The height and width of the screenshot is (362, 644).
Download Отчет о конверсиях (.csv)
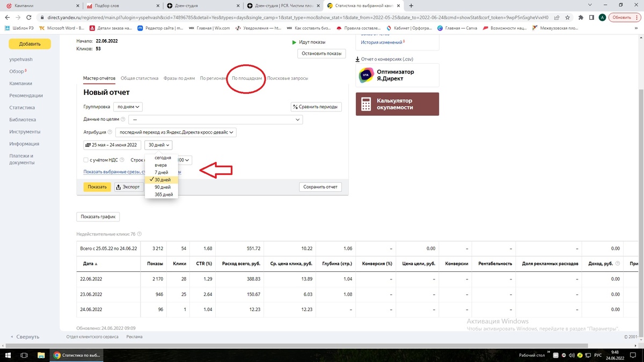click(384, 59)
